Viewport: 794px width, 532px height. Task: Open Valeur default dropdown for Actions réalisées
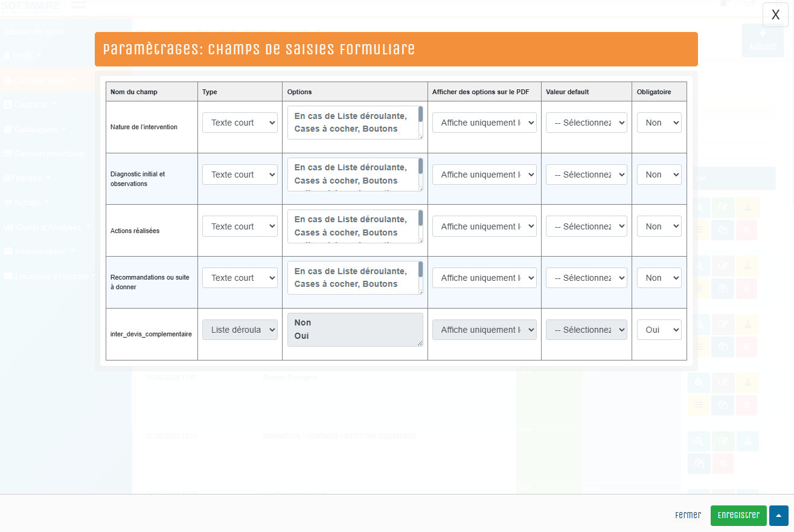586,226
